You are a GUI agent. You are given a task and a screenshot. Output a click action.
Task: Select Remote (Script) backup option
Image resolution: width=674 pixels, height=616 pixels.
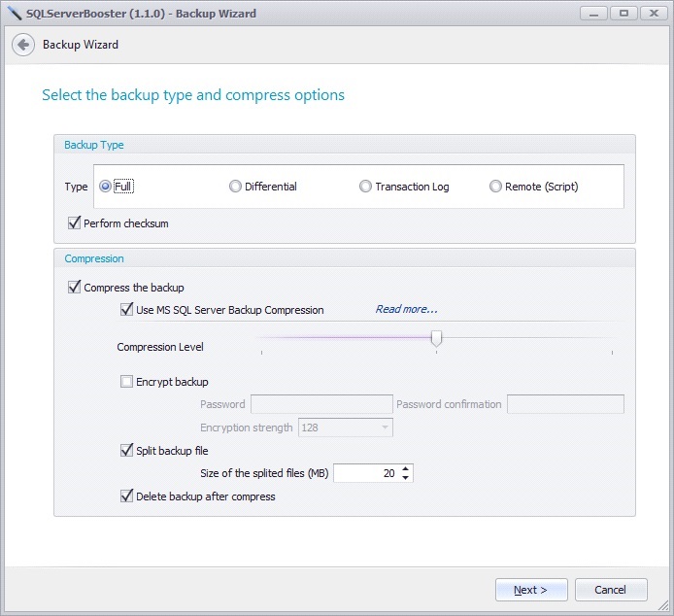495,187
